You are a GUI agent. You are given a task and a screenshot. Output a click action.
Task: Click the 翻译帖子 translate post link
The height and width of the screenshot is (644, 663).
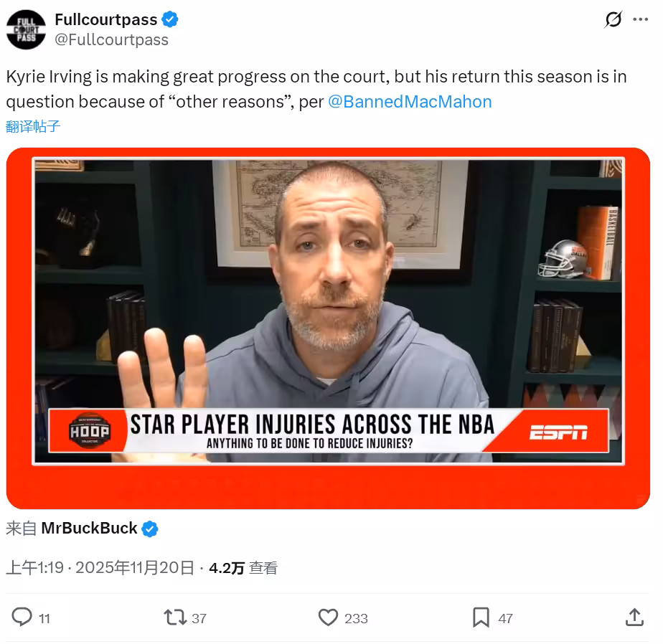point(33,126)
